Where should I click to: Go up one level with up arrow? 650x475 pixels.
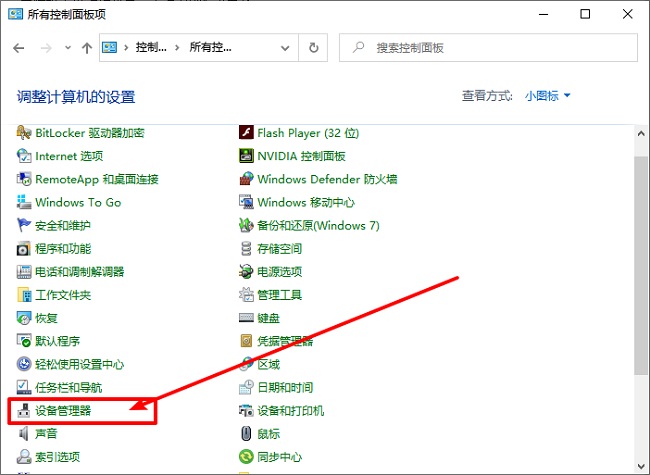point(87,48)
